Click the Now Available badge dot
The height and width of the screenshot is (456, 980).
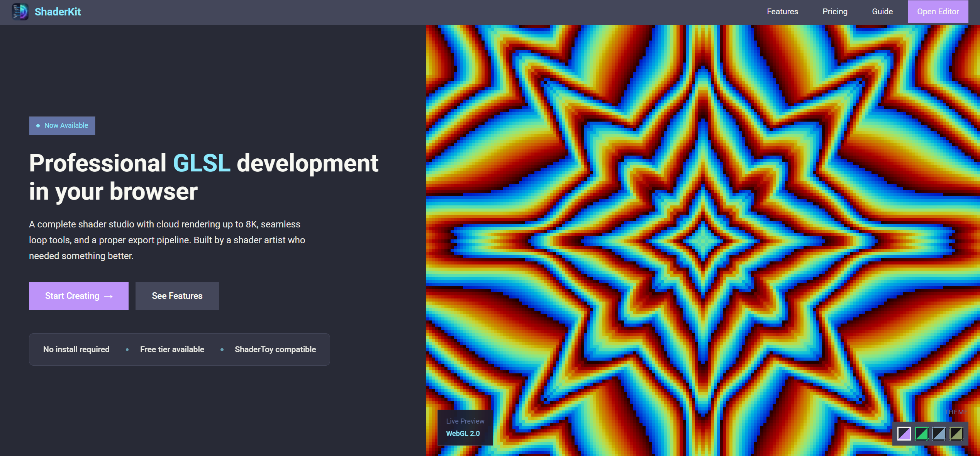click(37, 125)
